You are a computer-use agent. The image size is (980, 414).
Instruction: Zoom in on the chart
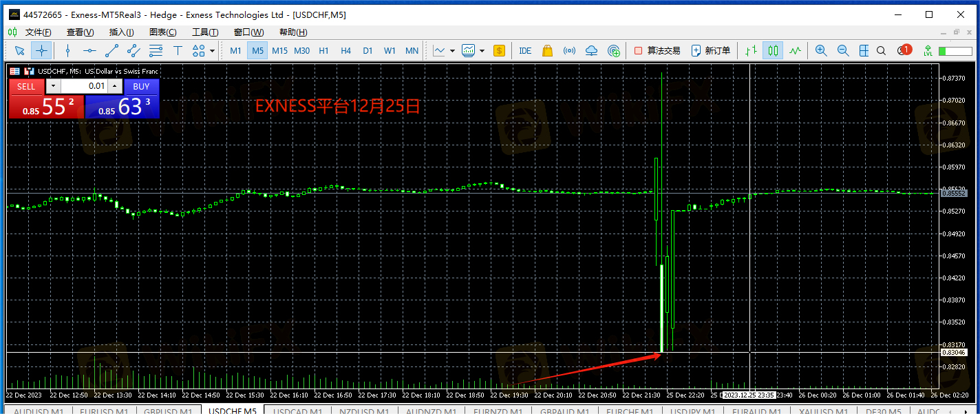point(821,50)
